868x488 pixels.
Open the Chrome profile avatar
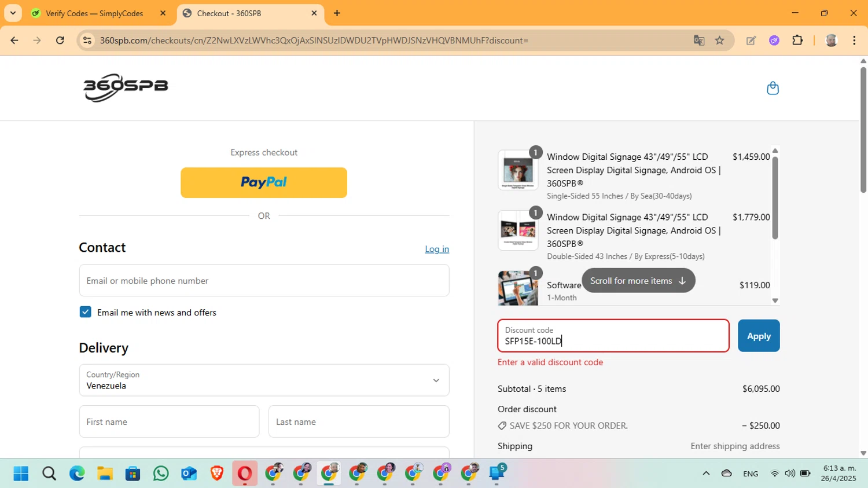[832, 41]
